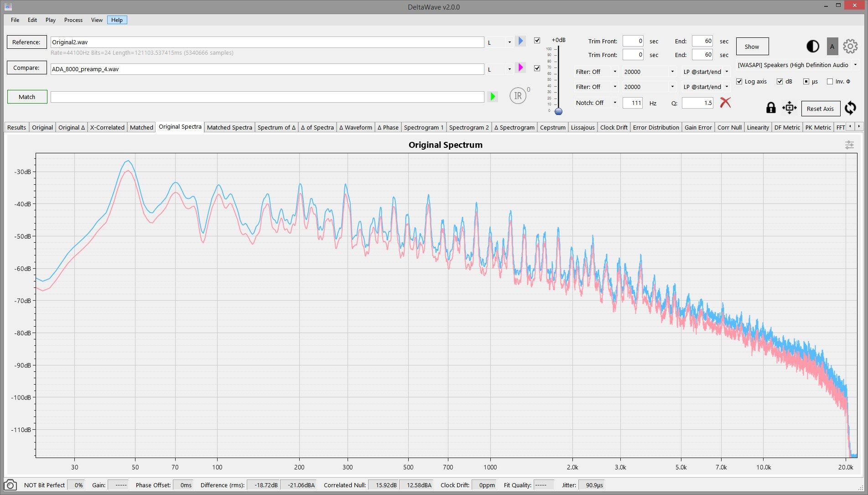Click the Reference: button
This screenshot has height=495, width=868.
point(26,42)
